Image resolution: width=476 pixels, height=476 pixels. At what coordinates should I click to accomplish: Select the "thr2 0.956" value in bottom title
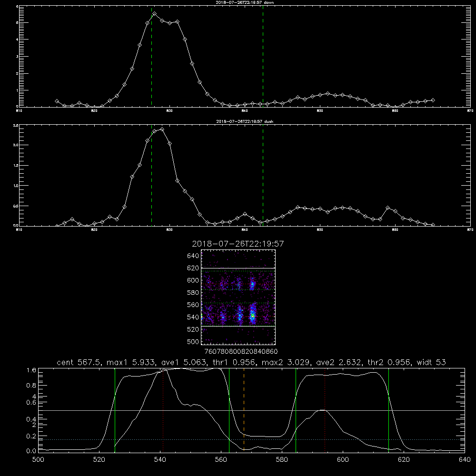coord(389,362)
